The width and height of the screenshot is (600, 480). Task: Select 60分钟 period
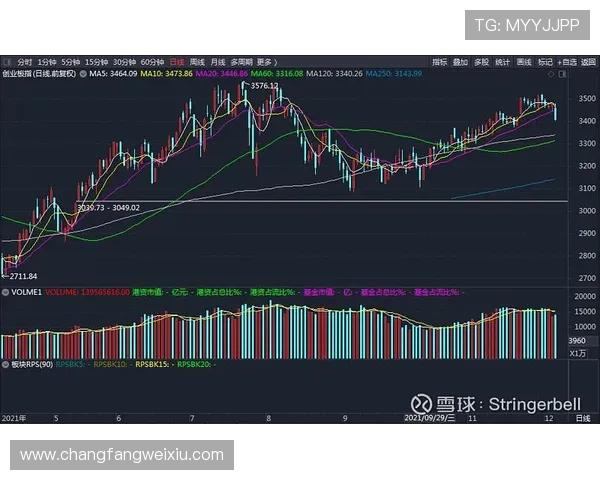[x=152, y=61]
